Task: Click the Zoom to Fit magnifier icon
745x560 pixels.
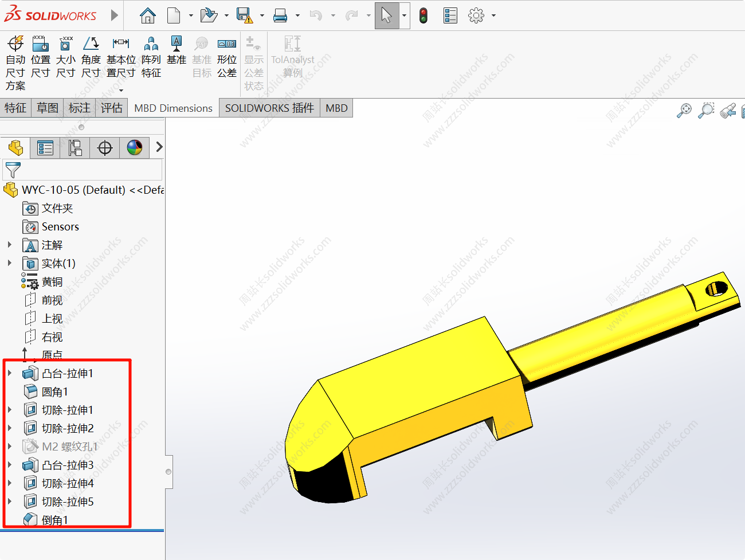Action: (684, 110)
